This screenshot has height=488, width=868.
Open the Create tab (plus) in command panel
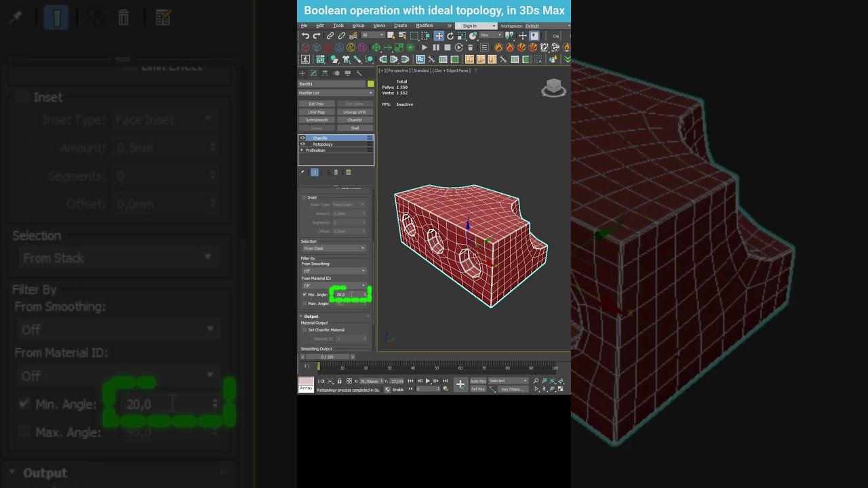302,73
